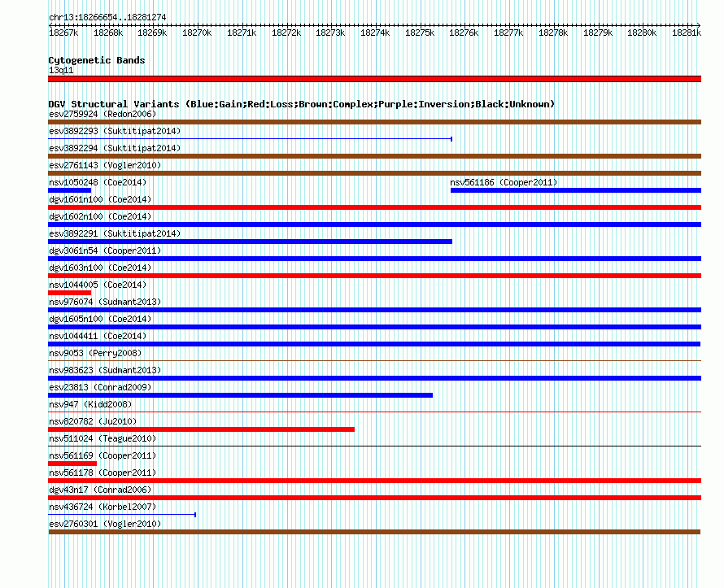Image resolution: width=724 pixels, height=588 pixels.
Task: Click the blue esv3892291 gain bar
Action: click(x=251, y=242)
